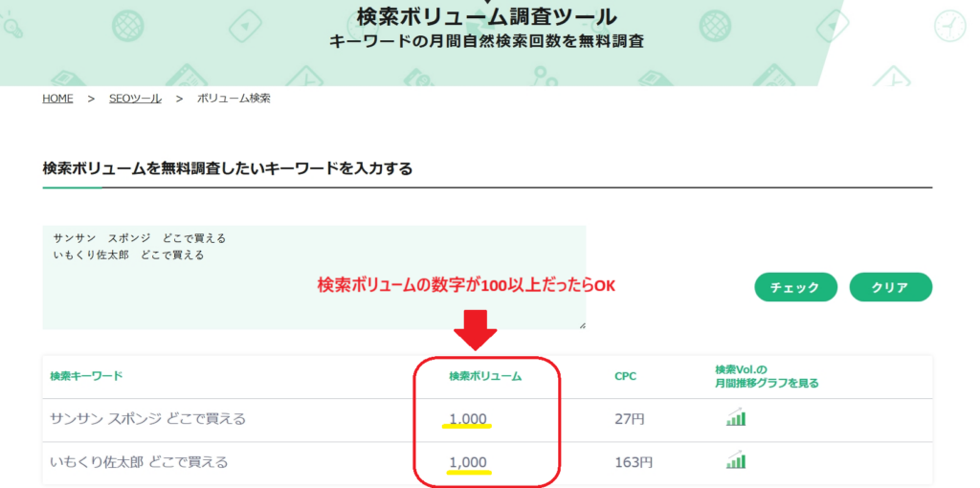Image resolution: width=980 pixels, height=488 pixels.
Task: Open the SEOツール breadcrumb link
Action: coord(135,99)
